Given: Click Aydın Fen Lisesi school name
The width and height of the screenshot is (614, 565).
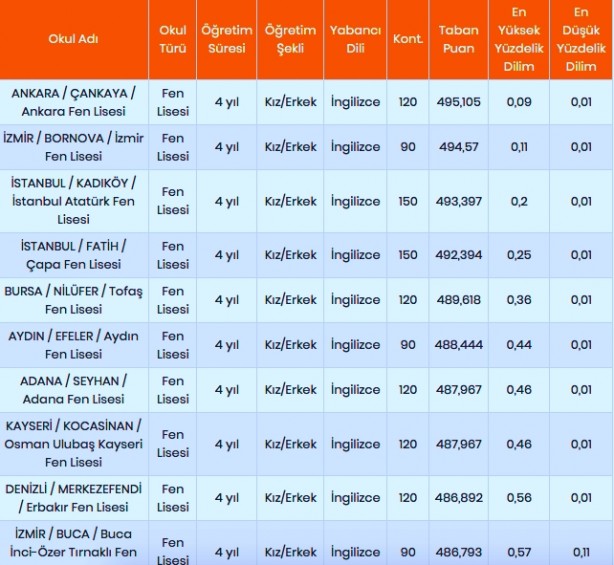Looking at the screenshot, I should click(x=74, y=345).
